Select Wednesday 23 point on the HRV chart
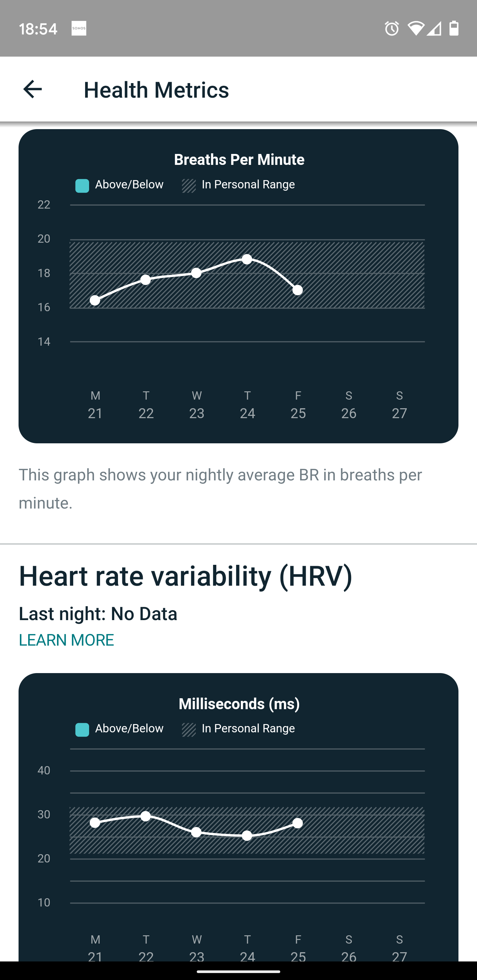This screenshot has height=980, width=477. point(196,832)
